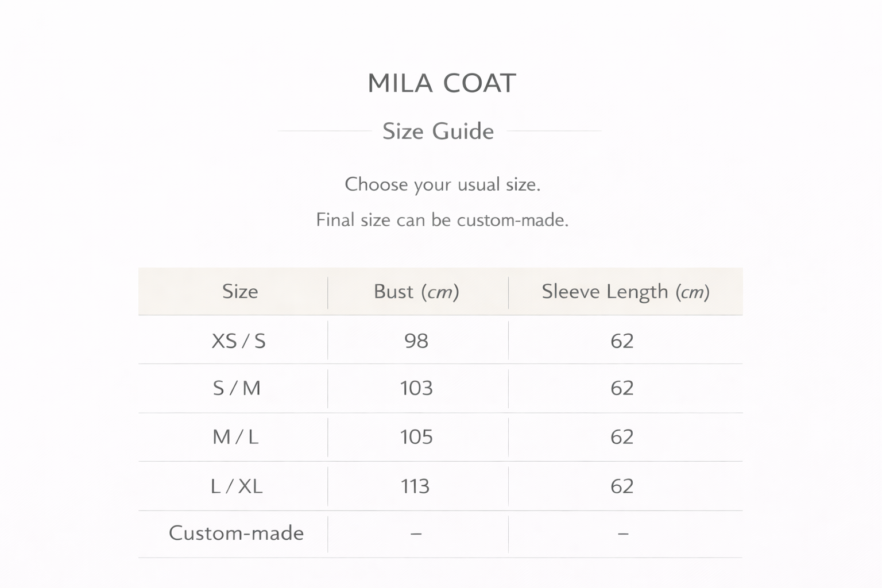Screen dimensions: 882x588
Task: Click the bust value 113
Action: (415, 486)
